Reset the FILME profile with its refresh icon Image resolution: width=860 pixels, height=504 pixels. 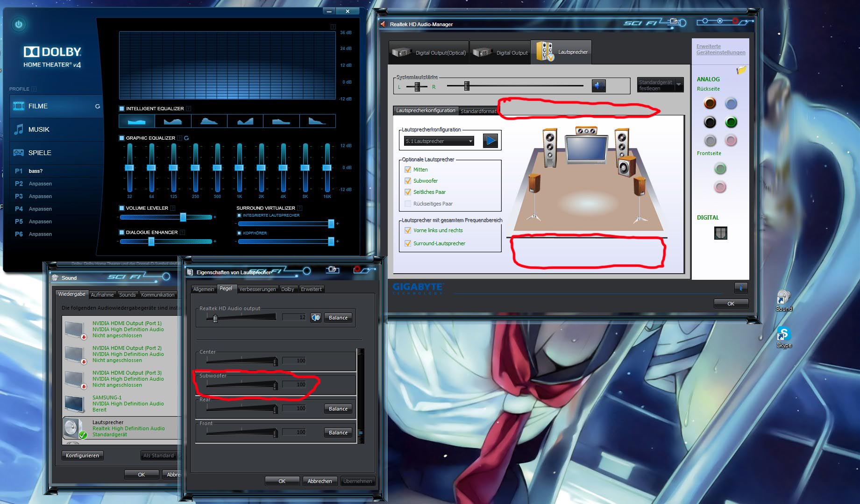tap(98, 106)
